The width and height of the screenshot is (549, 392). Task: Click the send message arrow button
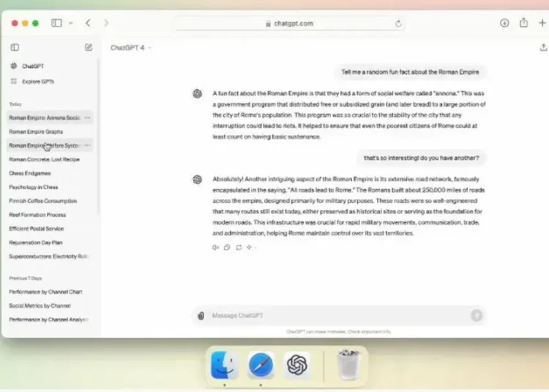(x=477, y=315)
